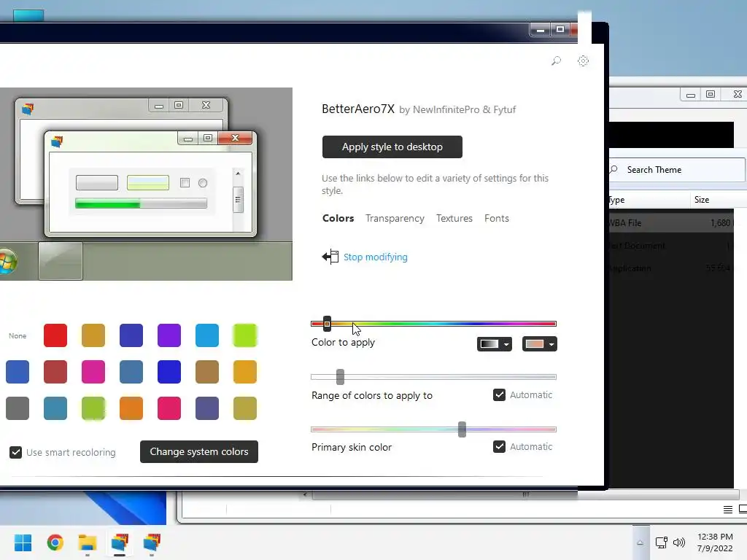Uncheck Automatic for Range of colors
Viewport: 747px width, 560px height.
[499, 394]
